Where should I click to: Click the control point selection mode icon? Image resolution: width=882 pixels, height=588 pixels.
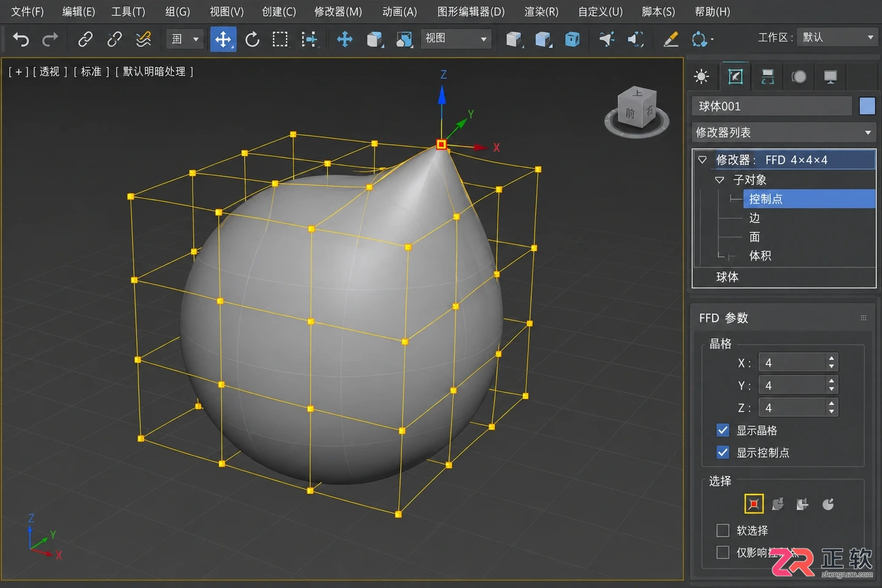click(754, 504)
